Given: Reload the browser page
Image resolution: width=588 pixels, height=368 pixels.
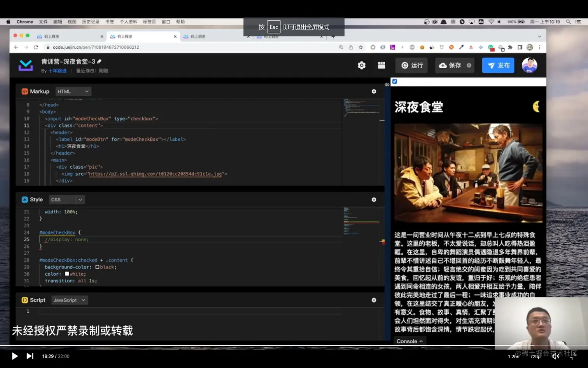Looking at the screenshot, I should coord(36,47).
